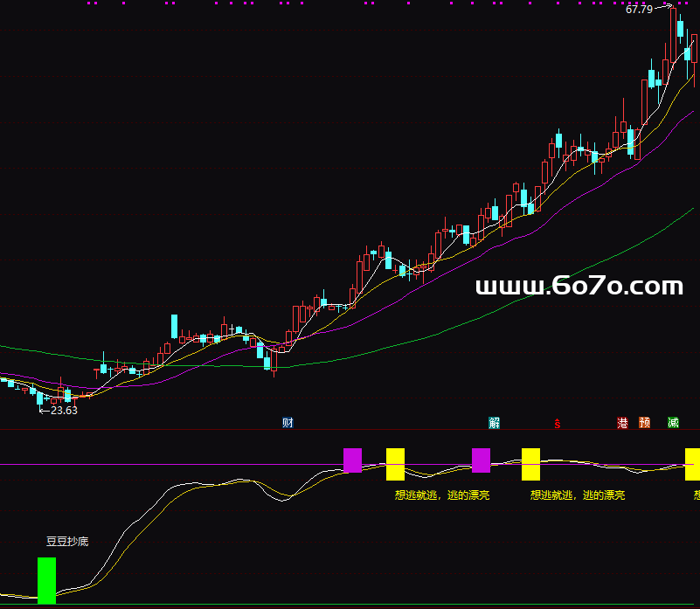Click the green 豆豆抄底 buy signal bar
This screenshot has width=700, height=609.
46,580
